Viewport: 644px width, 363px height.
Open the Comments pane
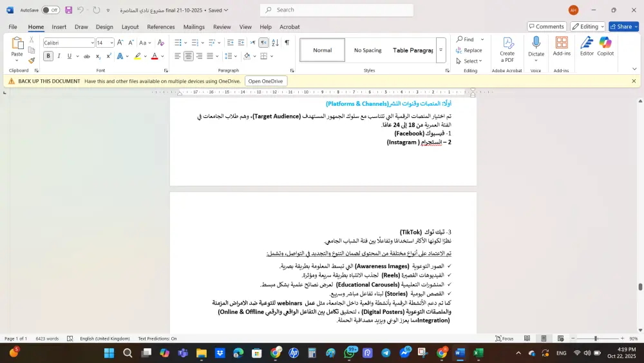(x=547, y=26)
